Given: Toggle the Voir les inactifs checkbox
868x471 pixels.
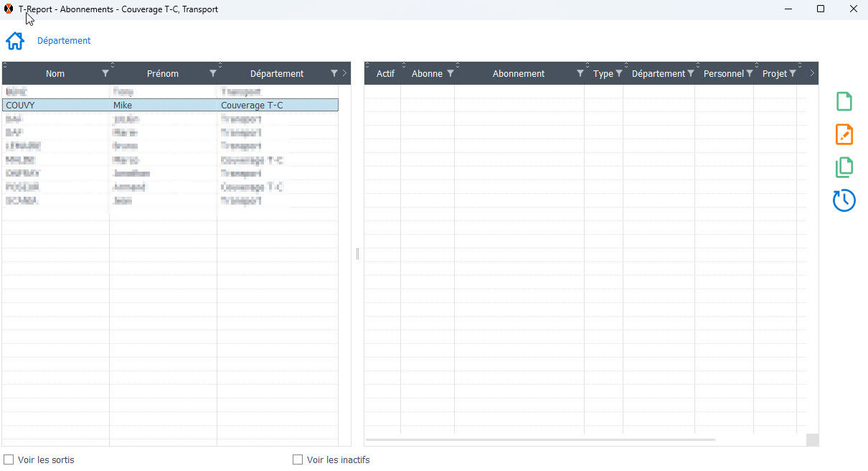Looking at the screenshot, I should click(298, 460).
